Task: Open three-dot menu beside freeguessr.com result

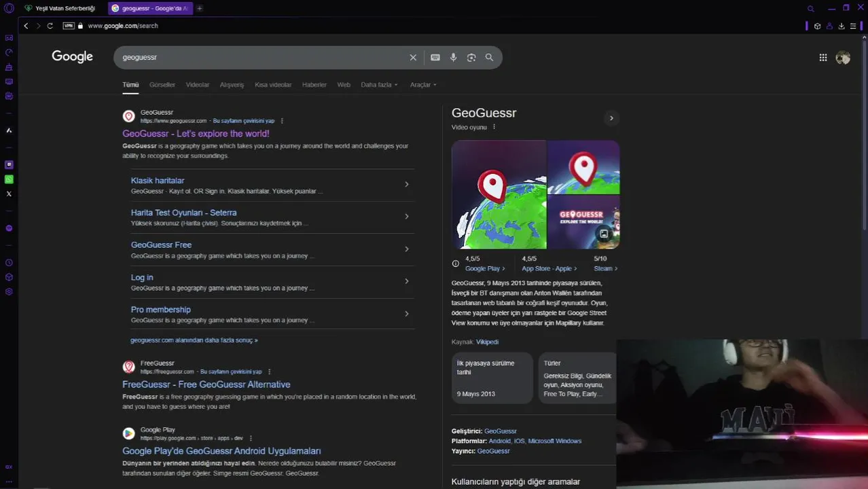Action: pyautogui.click(x=270, y=372)
